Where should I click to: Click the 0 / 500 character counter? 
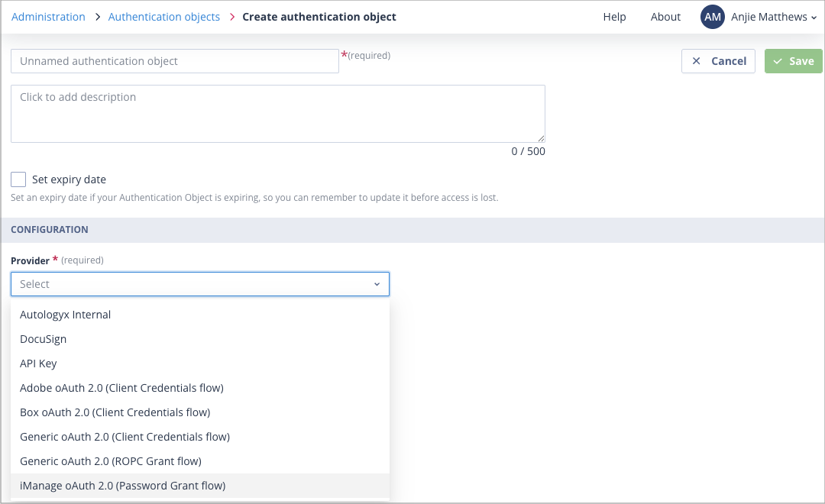coord(528,151)
